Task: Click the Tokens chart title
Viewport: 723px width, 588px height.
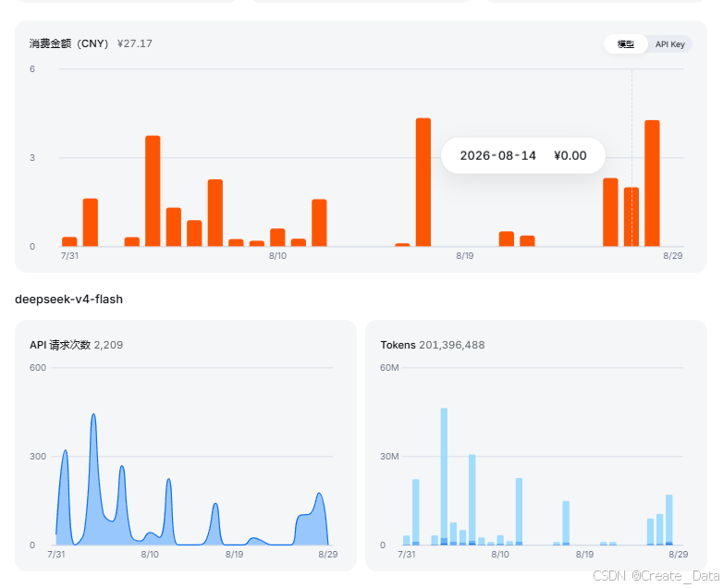Action: tap(398, 345)
